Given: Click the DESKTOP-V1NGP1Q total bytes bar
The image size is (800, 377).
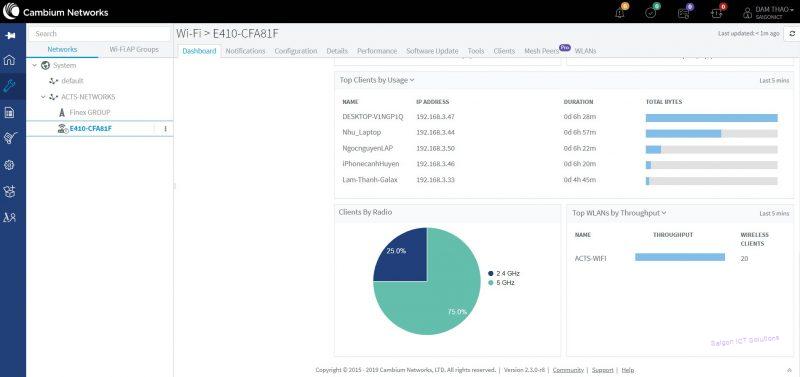Looking at the screenshot, I should pos(712,118).
